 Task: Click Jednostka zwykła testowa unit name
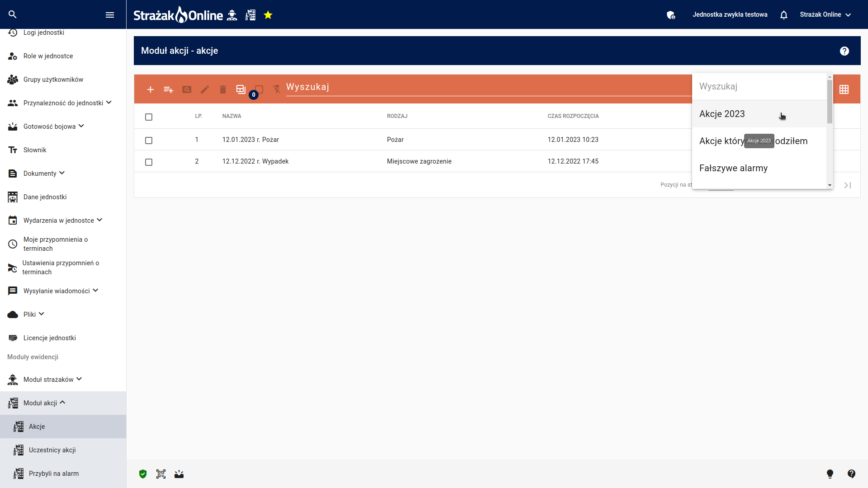(x=730, y=14)
